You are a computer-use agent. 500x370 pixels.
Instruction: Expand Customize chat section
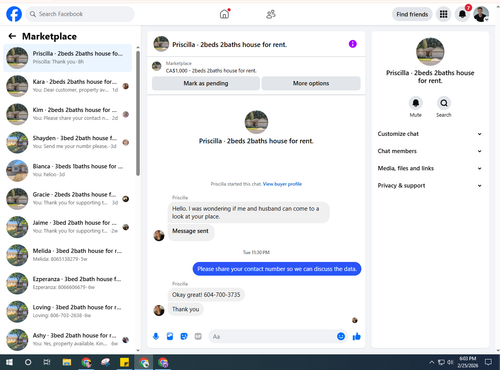(430, 134)
